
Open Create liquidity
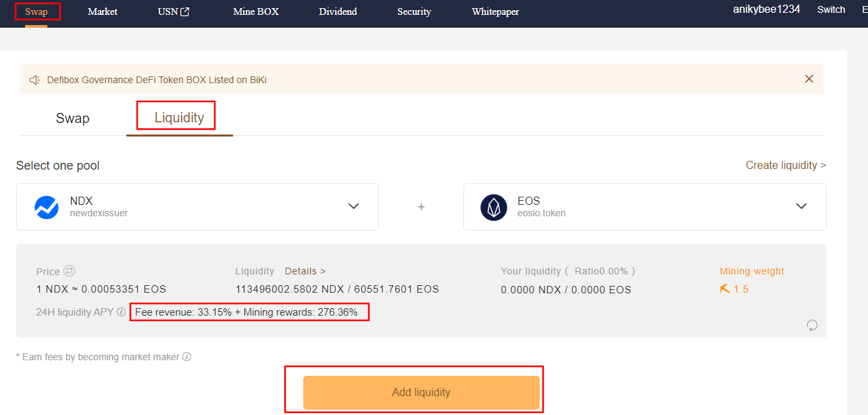point(786,165)
